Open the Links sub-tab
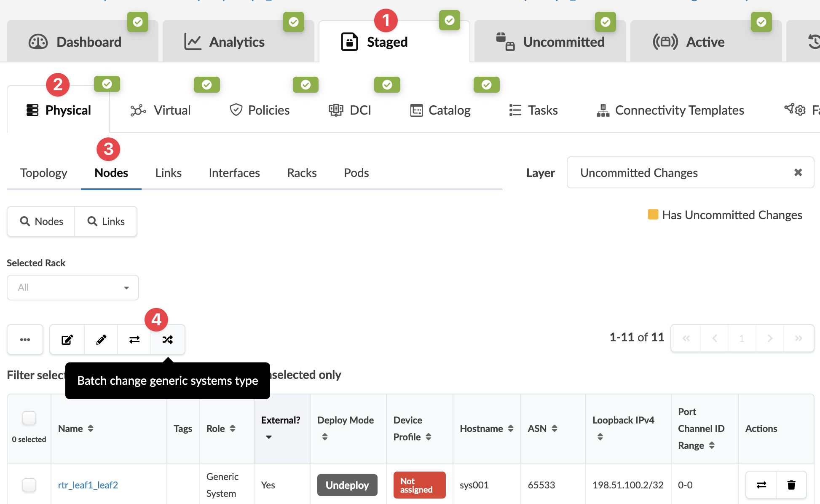This screenshot has height=504, width=820. (x=168, y=173)
